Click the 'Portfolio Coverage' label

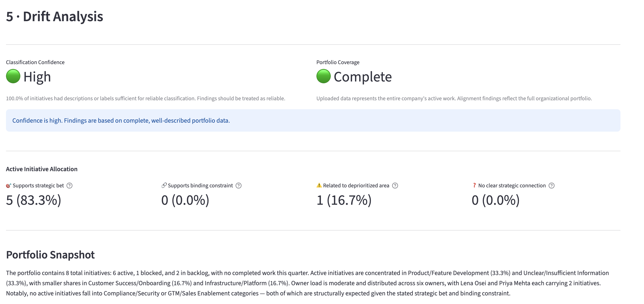(x=338, y=62)
